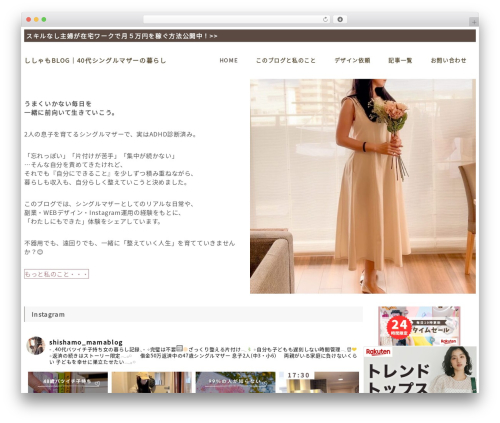Open the Instagram post thumbnail showing 17:30
The image size is (500, 423).
point(319,382)
